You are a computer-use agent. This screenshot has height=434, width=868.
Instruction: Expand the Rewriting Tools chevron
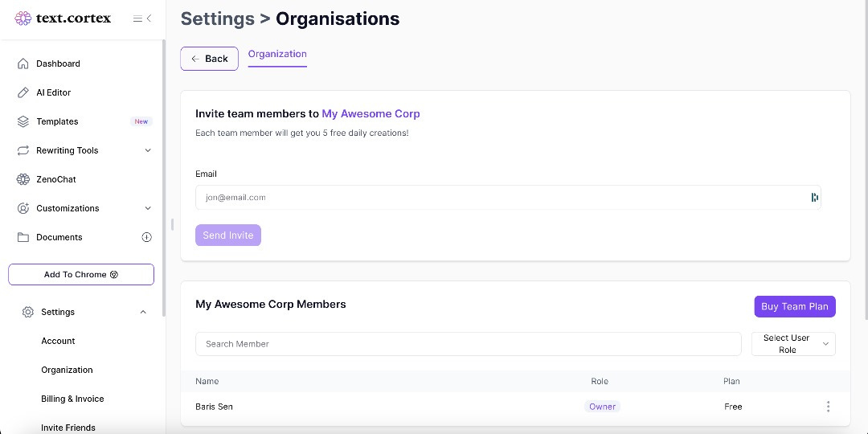[148, 150]
